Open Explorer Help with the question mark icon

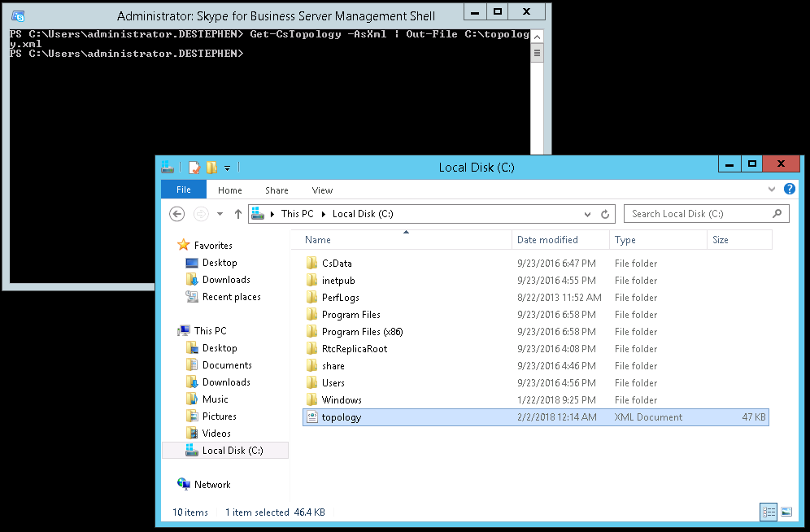[x=790, y=189]
